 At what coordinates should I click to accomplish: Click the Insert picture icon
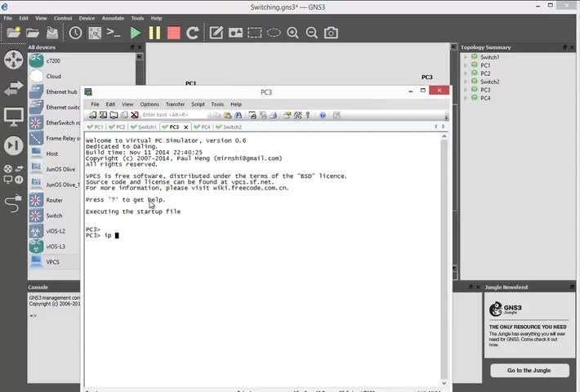[x=235, y=33]
